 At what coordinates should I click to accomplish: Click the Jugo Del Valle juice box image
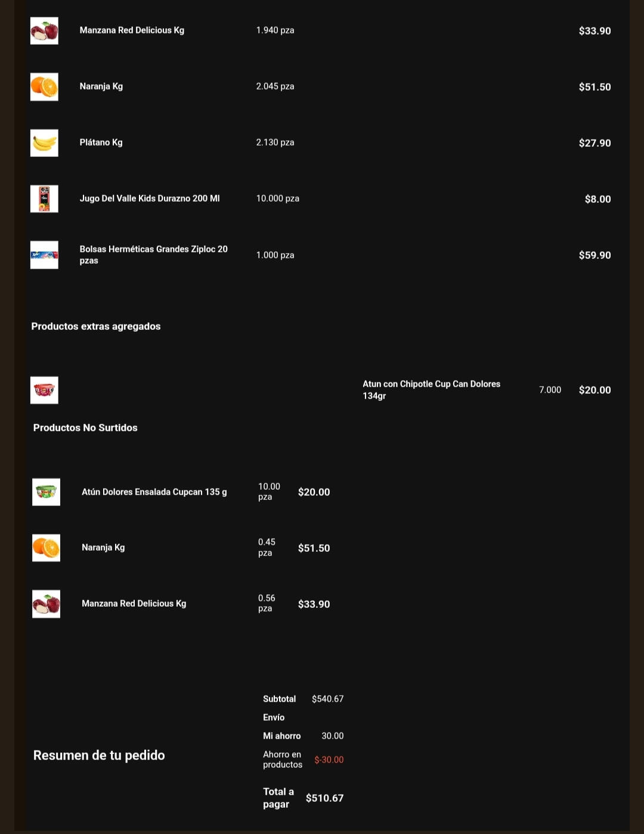44,199
